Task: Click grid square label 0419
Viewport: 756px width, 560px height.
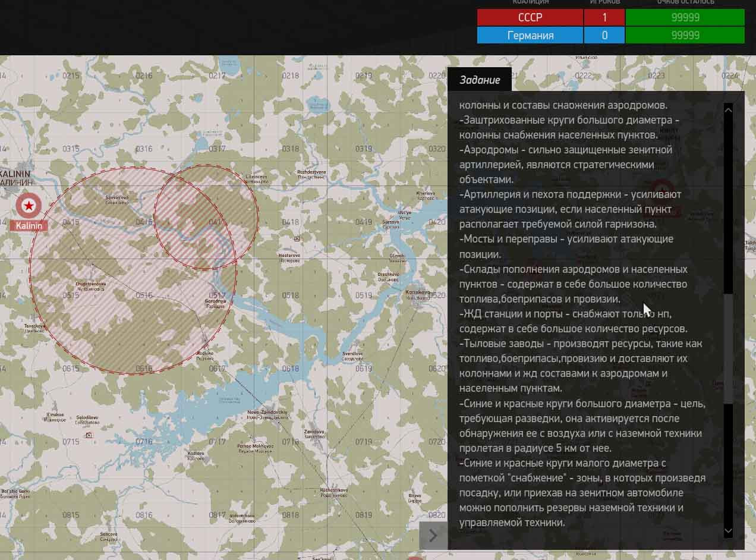Action: [364, 222]
